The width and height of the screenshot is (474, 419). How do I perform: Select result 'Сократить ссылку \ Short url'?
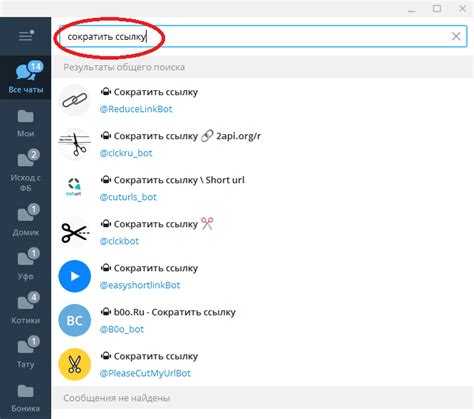point(263,188)
